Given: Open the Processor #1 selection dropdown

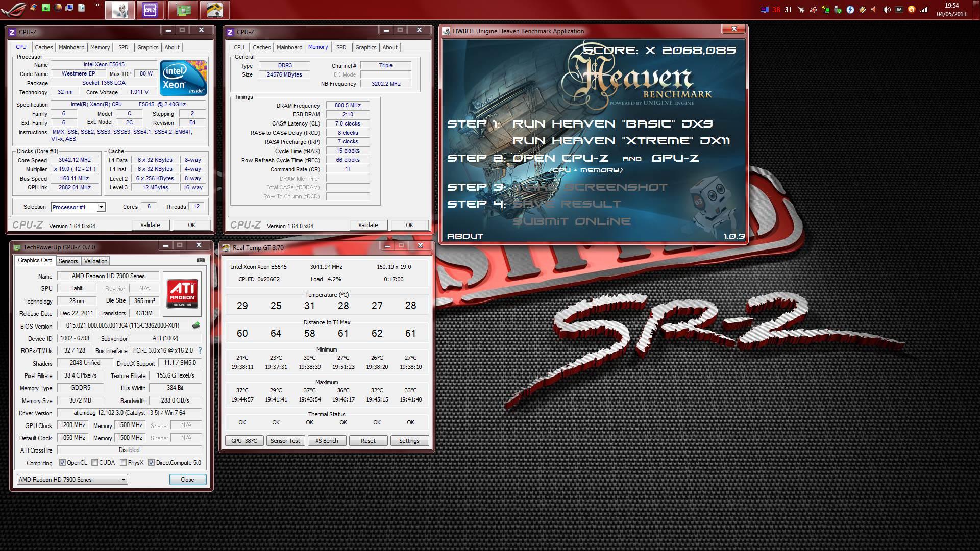Looking at the screenshot, I should click(78, 207).
